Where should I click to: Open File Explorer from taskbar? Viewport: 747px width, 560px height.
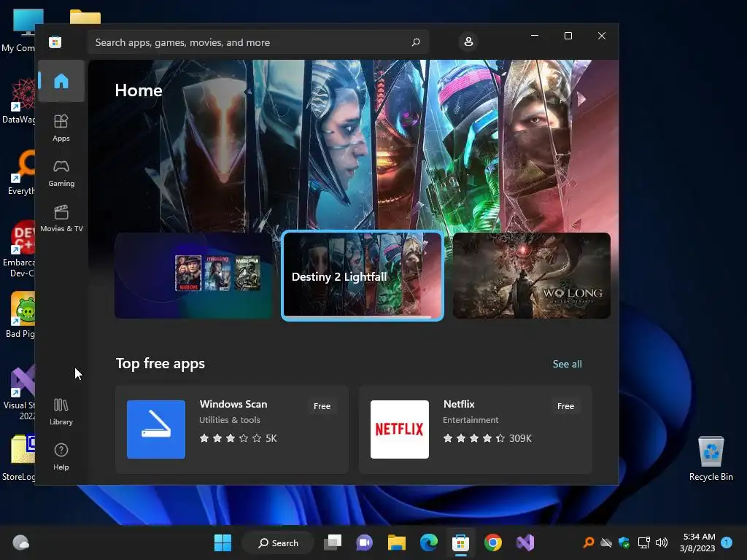click(x=396, y=542)
